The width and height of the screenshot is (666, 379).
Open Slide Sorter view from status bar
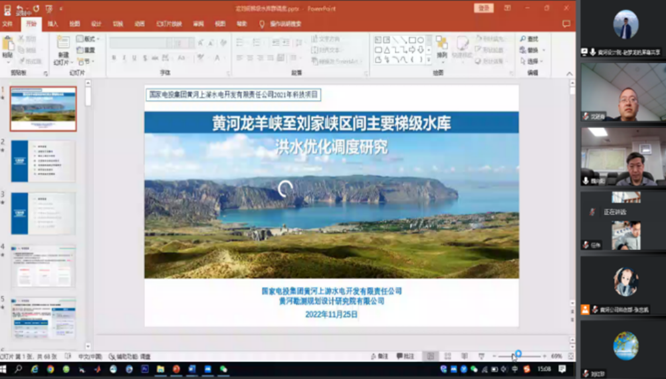pyautogui.click(x=448, y=356)
